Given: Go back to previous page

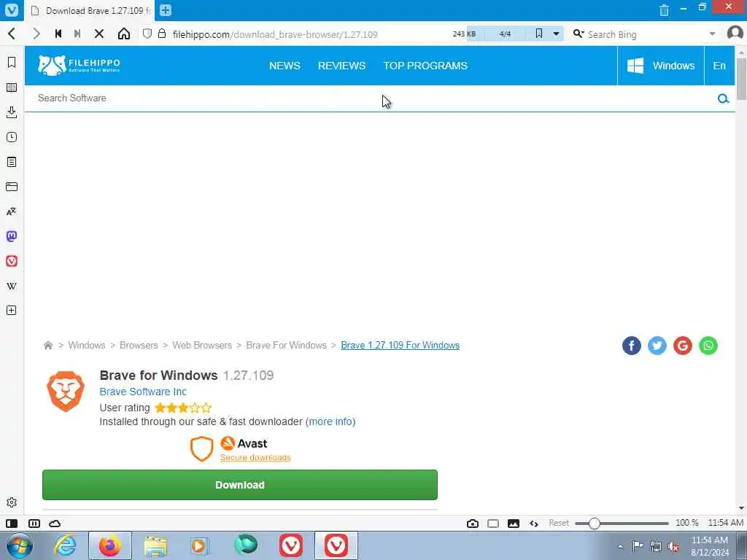Looking at the screenshot, I should [x=12, y=34].
